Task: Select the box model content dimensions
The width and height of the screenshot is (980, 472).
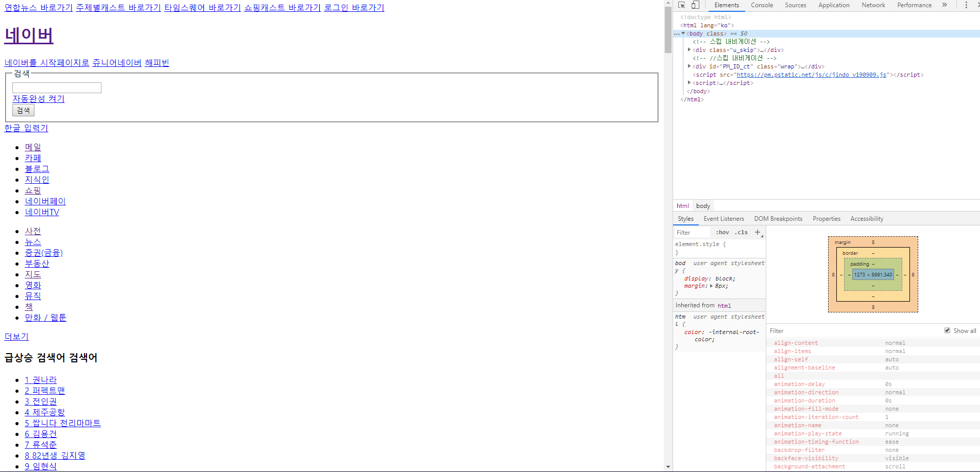Action: click(873, 275)
